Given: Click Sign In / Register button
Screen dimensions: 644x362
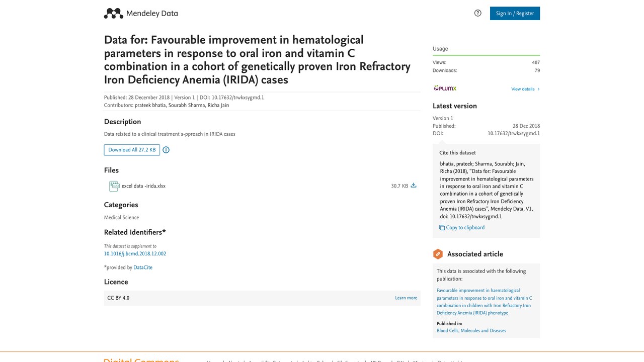Looking at the screenshot, I should coord(515,14).
